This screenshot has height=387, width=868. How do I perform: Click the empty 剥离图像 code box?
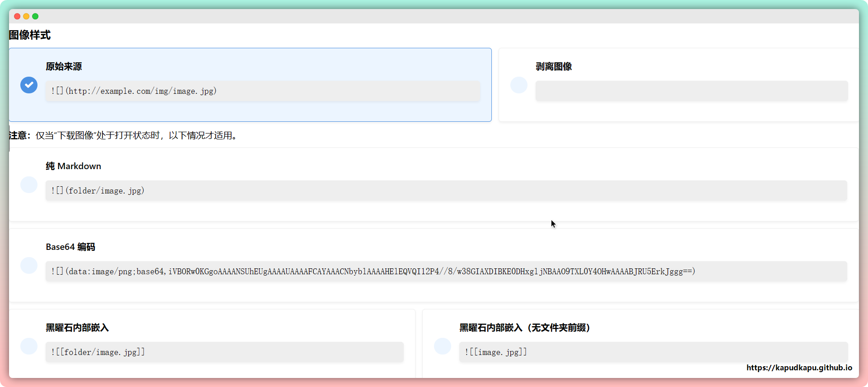pyautogui.click(x=691, y=91)
